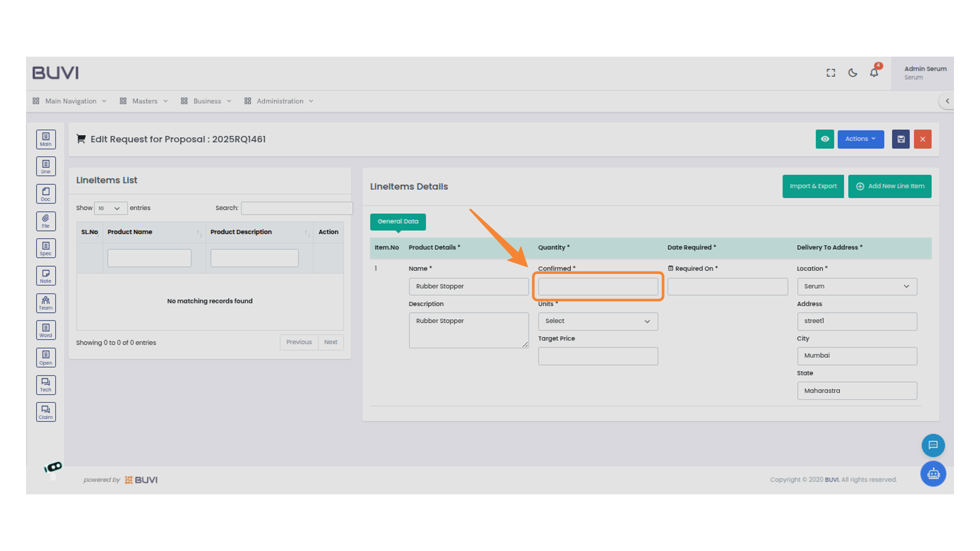The image size is (980, 551).
Task: Open the Doc sidebar section
Action: [46, 194]
